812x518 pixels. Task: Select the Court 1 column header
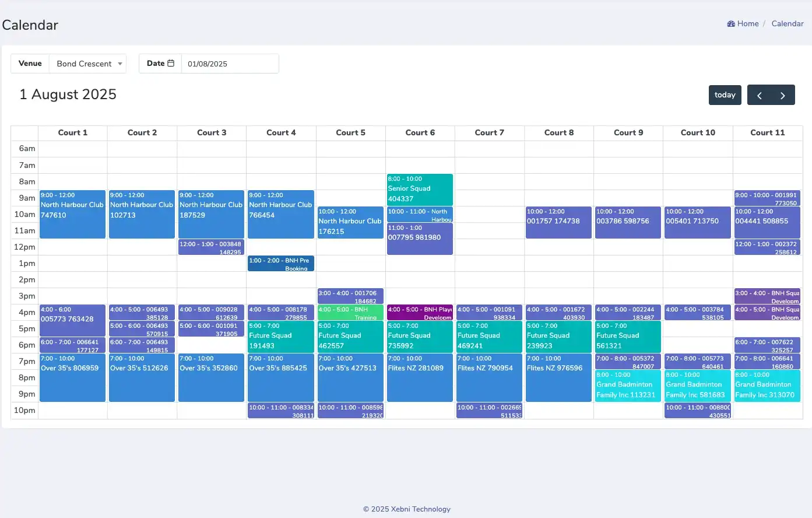73,133
